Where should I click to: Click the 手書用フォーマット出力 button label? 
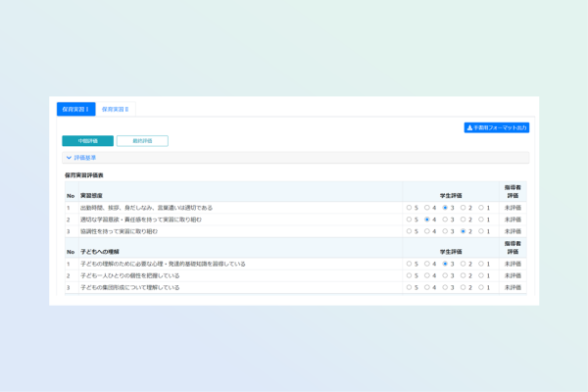tap(501, 127)
